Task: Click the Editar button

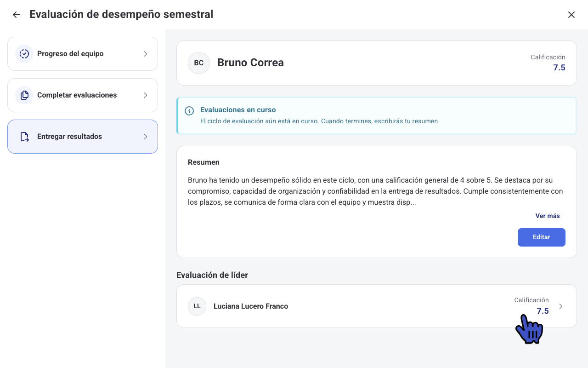Action: 542,237
